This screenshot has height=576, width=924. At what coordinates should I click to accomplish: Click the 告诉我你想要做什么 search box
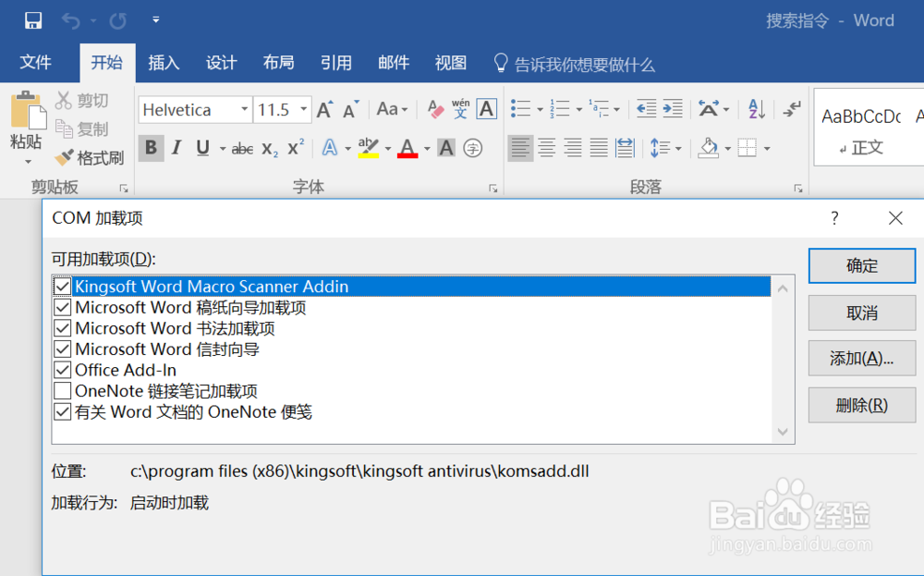pyautogui.click(x=575, y=64)
